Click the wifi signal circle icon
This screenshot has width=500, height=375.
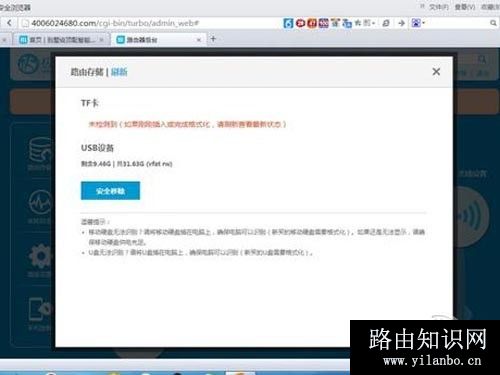click(x=471, y=217)
